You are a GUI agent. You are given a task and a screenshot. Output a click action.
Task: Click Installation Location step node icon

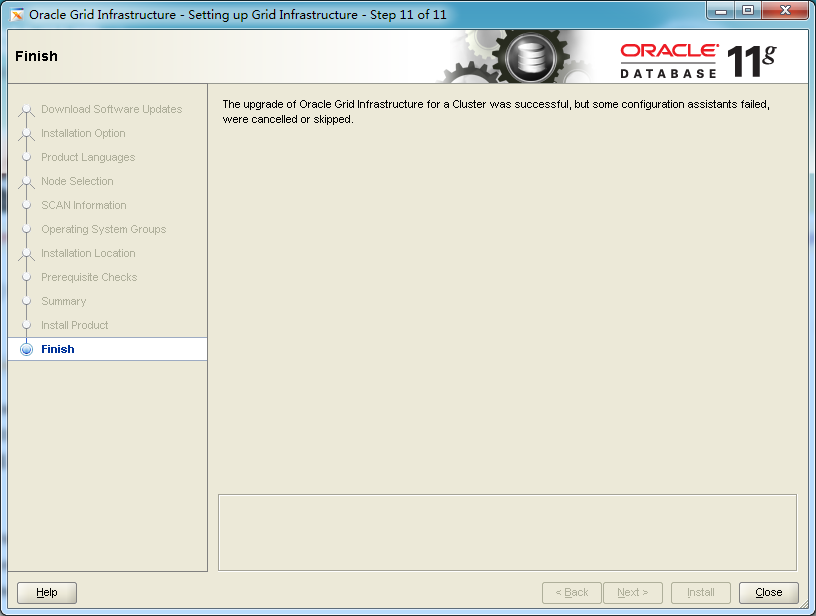pyautogui.click(x=27, y=254)
